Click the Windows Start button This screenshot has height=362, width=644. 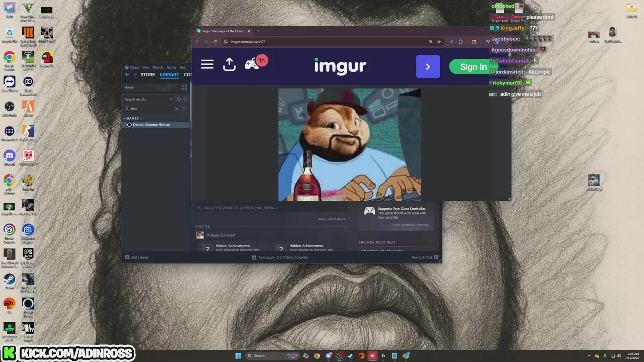click(x=238, y=356)
